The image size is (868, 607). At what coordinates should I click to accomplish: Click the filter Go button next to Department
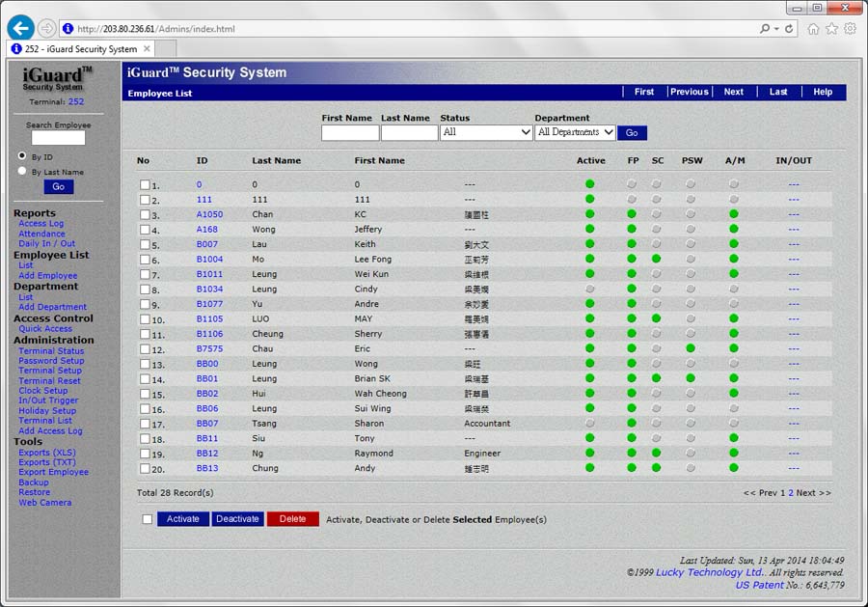click(x=632, y=133)
